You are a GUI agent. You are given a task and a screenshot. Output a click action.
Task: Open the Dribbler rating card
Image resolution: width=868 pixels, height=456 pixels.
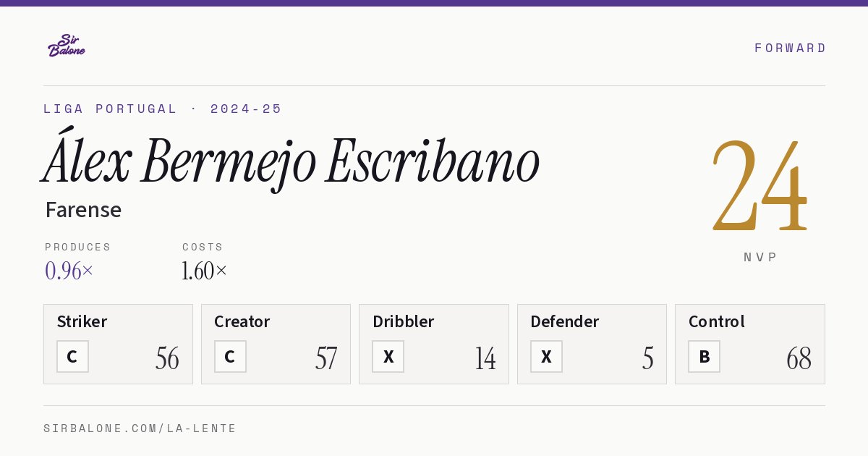(x=434, y=344)
